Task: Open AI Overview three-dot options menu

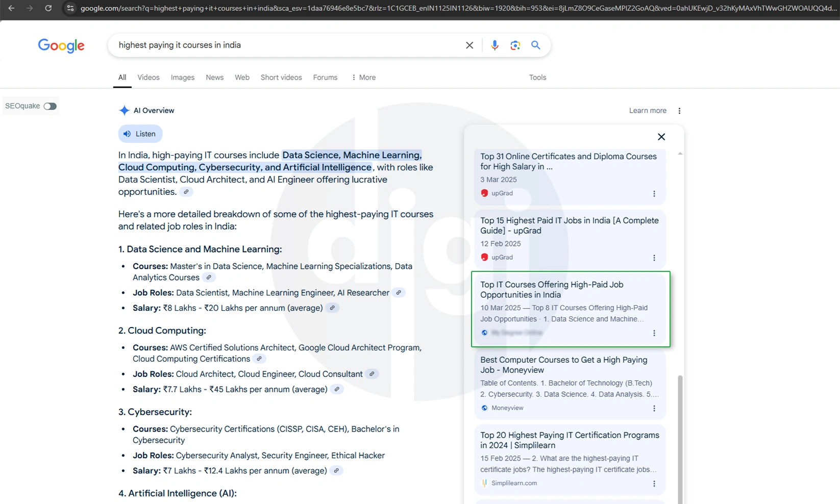Action: [679, 111]
